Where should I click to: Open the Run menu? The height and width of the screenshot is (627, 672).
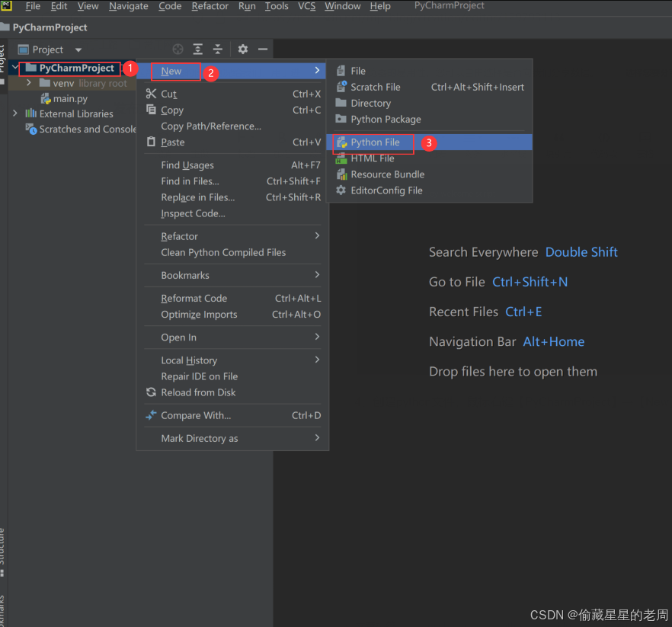tap(247, 6)
